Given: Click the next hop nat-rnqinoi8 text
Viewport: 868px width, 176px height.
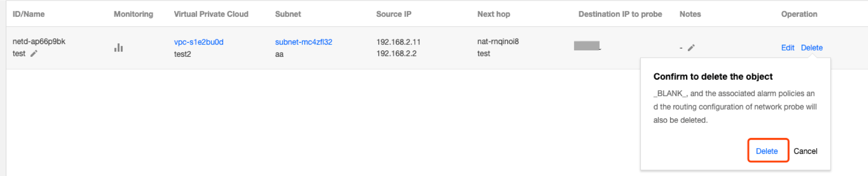Looking at the screenshot, I should [x=498, y=42].
